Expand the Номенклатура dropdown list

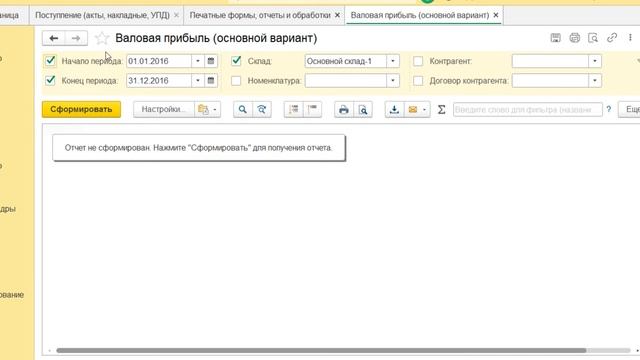(x=393, y=80)
